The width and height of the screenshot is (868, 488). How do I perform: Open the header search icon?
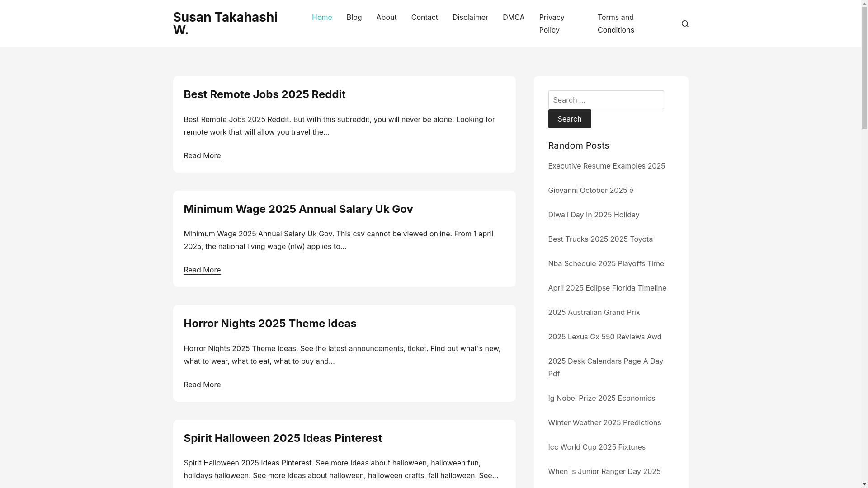684,23
